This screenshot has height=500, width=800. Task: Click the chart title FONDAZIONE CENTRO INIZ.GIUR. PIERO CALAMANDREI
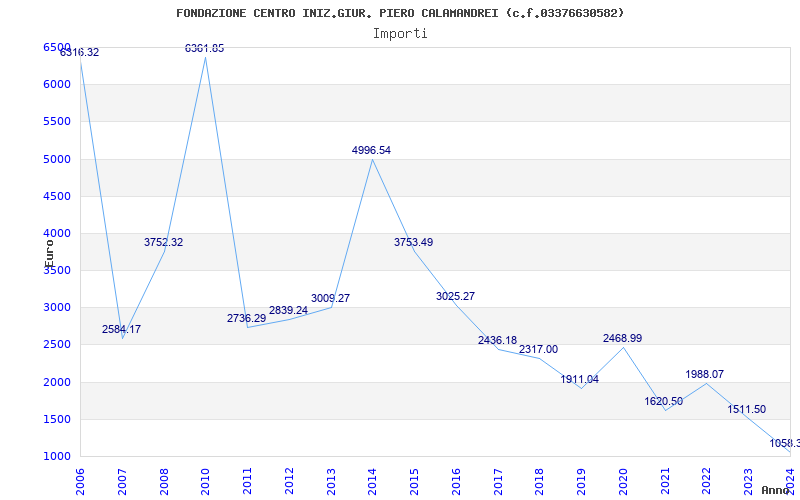pos(399,13)
